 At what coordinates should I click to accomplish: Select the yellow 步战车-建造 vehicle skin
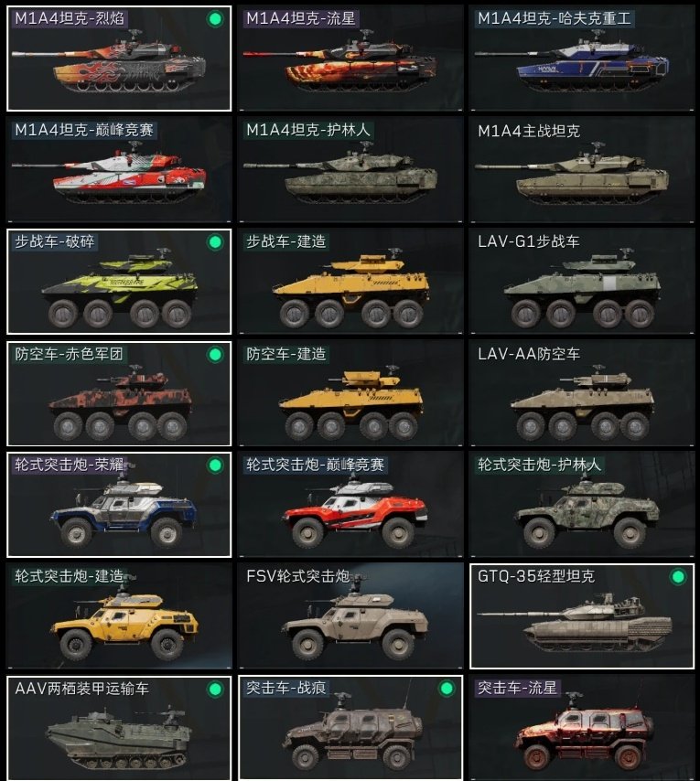point(350,282)
